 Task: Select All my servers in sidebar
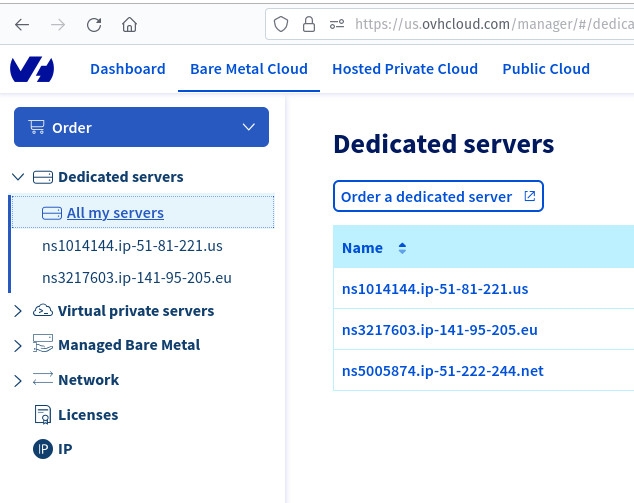(114, 212)
